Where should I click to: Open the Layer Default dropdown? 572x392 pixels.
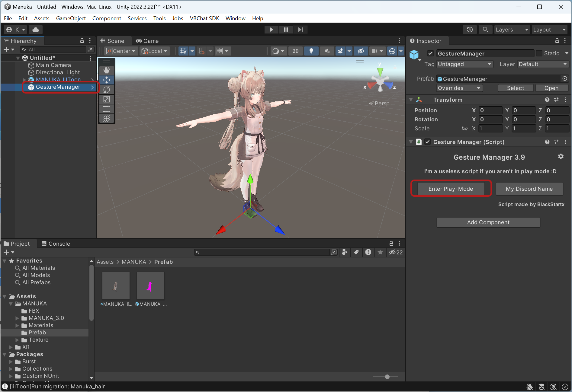(543, 64)
